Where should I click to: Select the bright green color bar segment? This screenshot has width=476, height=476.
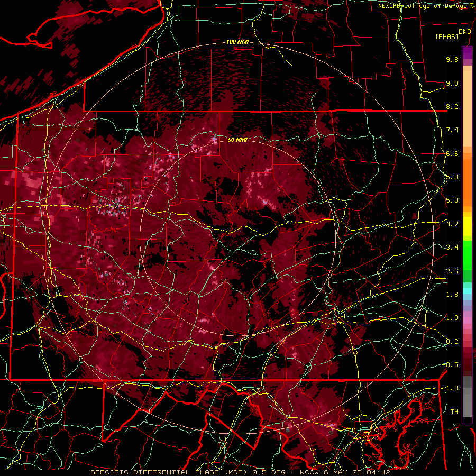[x=467, y=255]
